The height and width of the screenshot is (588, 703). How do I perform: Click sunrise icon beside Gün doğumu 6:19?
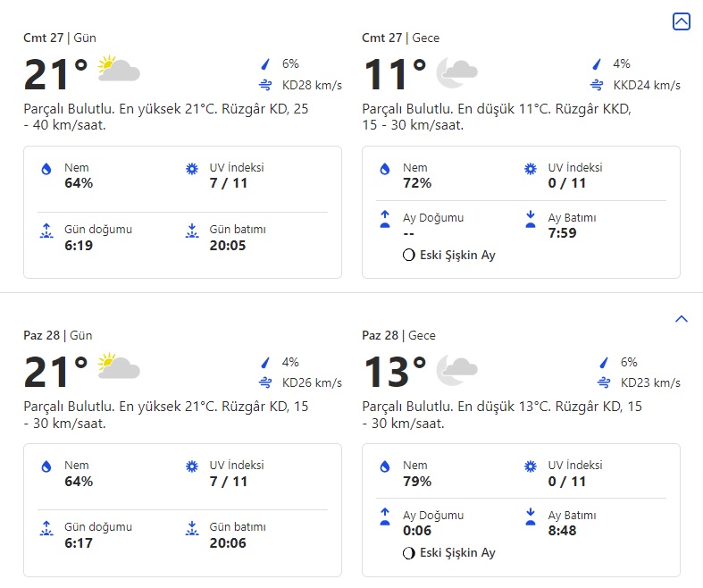point(46,231)
